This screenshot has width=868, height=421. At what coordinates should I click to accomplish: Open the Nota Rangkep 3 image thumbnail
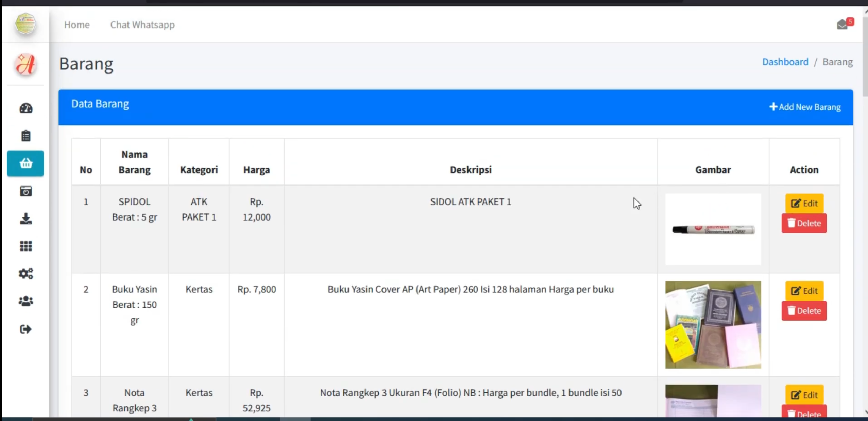coord(713,401)
